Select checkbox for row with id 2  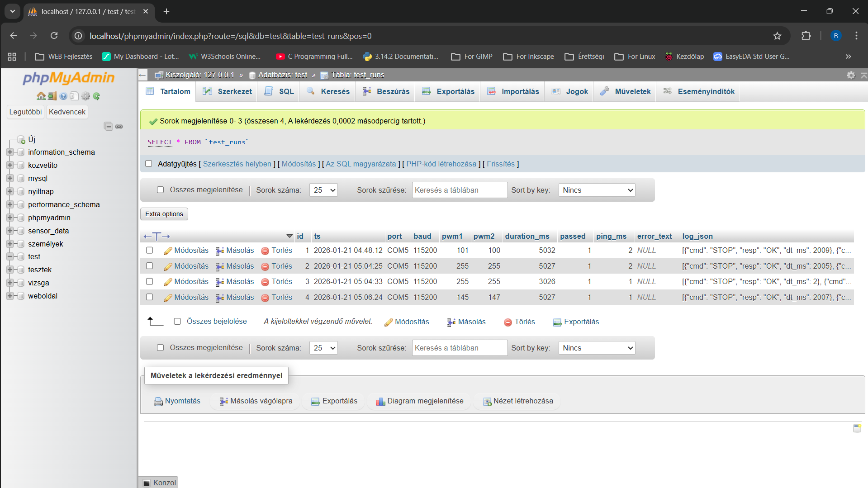click(150, 266)
